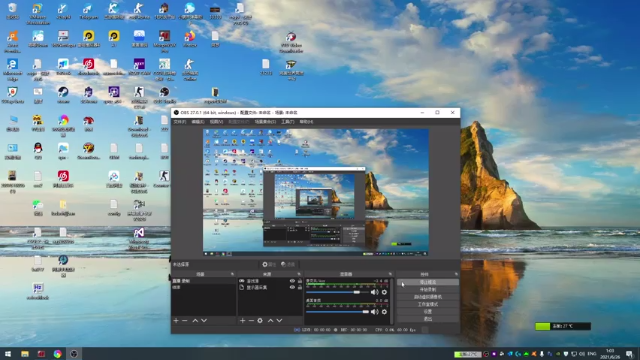Open the 工具(T) menu in OBS

coord(287,122)
